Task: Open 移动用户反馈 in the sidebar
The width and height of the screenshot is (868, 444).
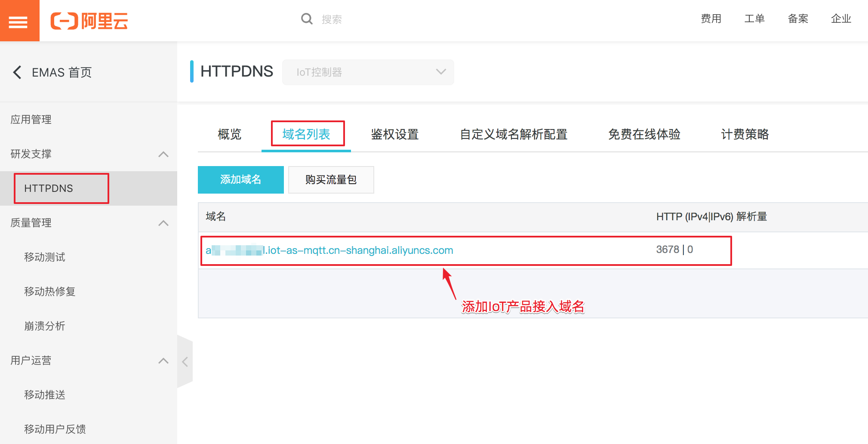Action: point(55,429)
